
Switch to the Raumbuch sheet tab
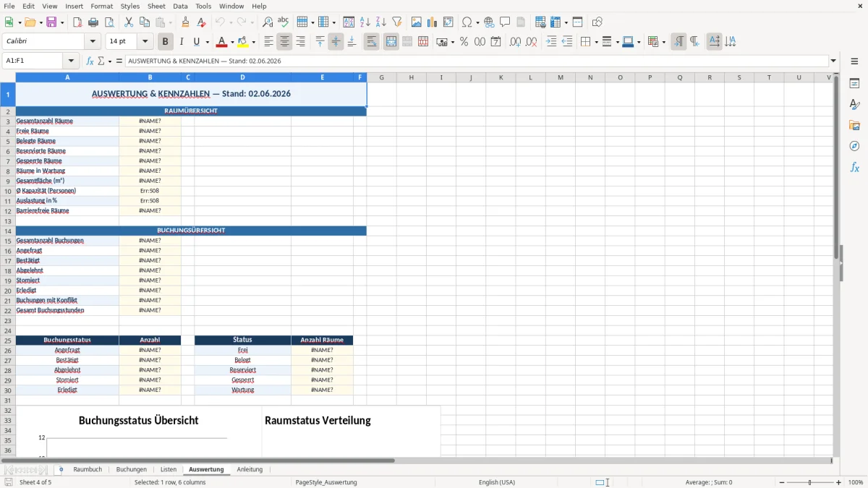tap(88, 469)
